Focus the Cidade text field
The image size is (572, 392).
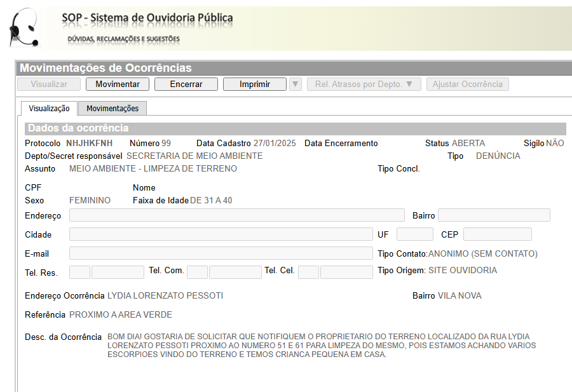(221, 234)
